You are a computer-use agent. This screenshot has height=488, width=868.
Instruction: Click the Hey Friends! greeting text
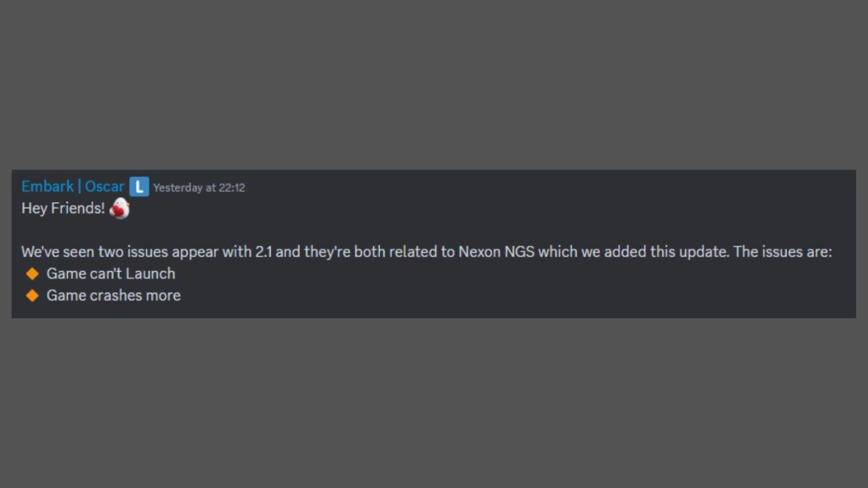click(x=63, y=208)
